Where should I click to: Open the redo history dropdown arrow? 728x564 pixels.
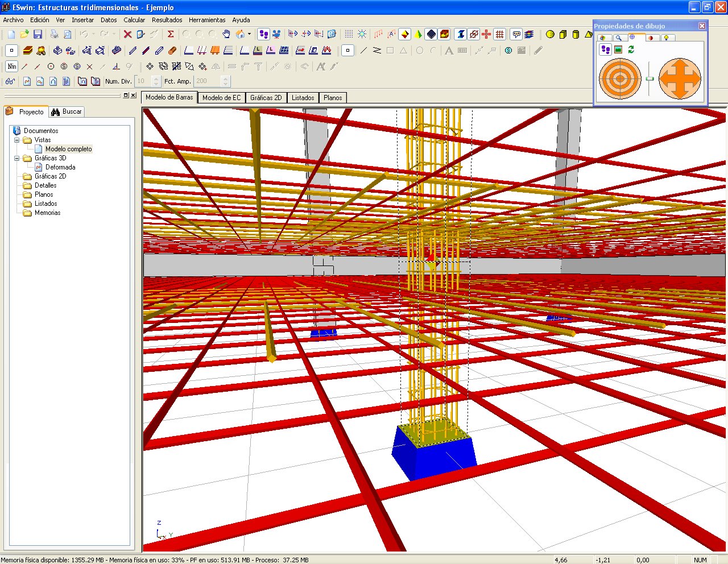pos(114,35)
